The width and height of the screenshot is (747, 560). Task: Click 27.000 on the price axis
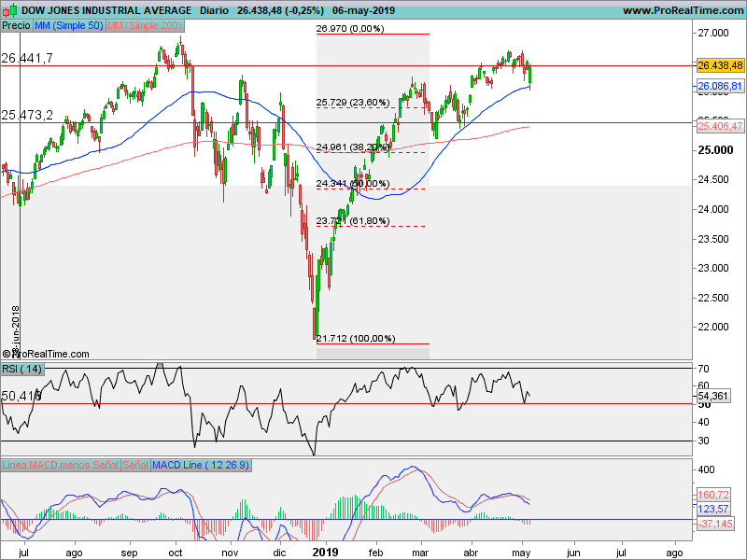pos(713,33)
